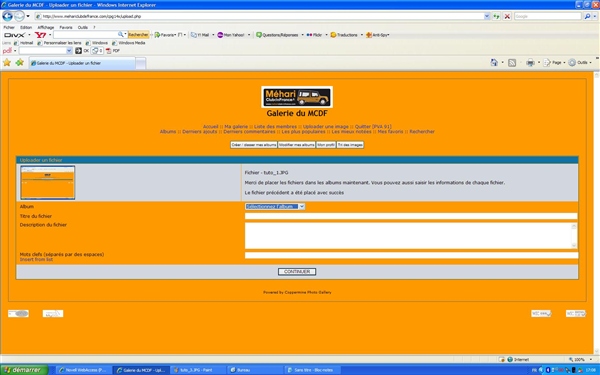600x375 pixels.
Task: Expand the zoom 100% dropdown
Action: pyautogui.click(x=591, y=359)
